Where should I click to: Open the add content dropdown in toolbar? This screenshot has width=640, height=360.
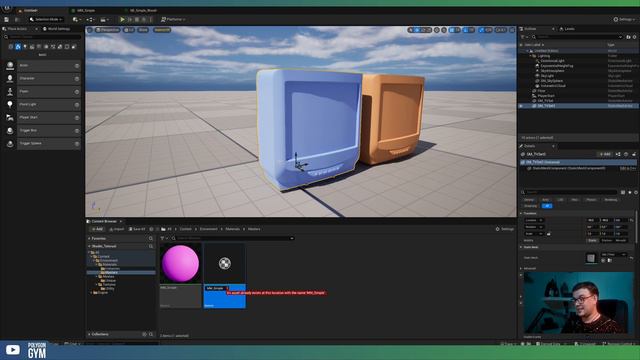76,19
